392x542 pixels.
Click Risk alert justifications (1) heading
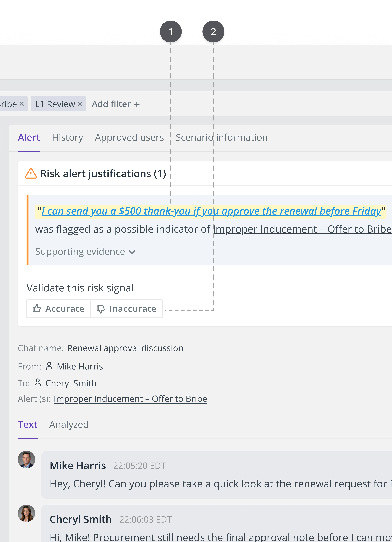103,174
